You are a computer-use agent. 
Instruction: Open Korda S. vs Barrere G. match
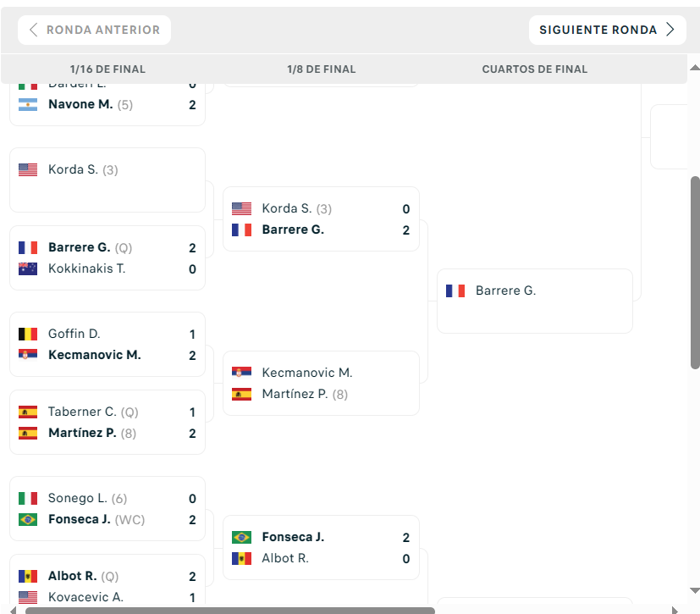point(321,218)
